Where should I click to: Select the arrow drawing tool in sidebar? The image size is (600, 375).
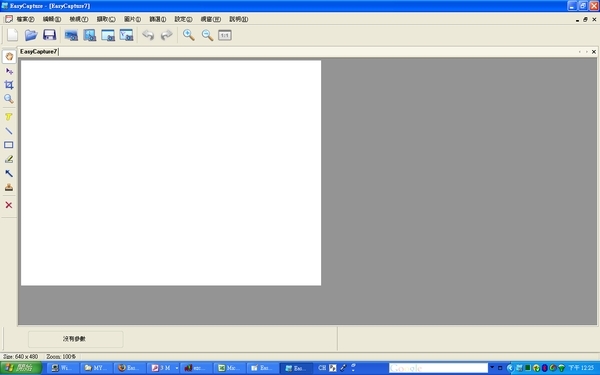point(9,173)
